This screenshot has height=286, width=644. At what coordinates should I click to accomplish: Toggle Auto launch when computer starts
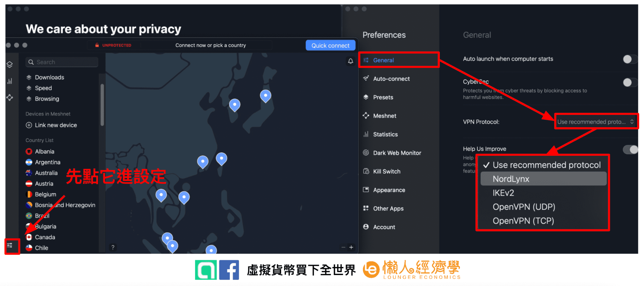[630, 59]
